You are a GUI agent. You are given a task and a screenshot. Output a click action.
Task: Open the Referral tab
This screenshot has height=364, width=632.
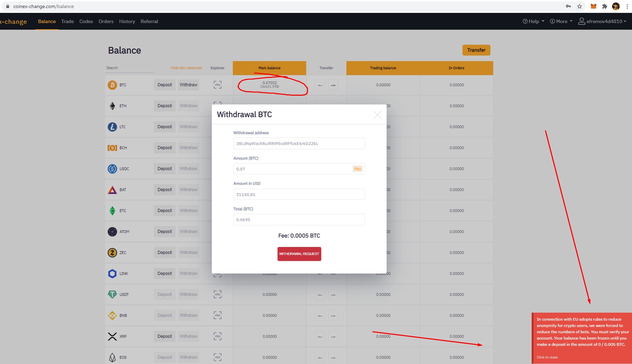tap(149, 21)
